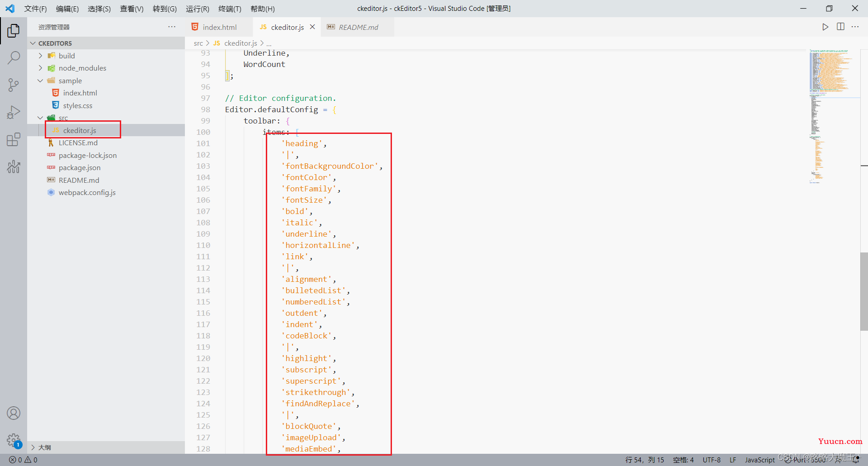Click the 'toolbar: {' code line
The width and height of the screenshot is (868, 466).
click(267, 121)
